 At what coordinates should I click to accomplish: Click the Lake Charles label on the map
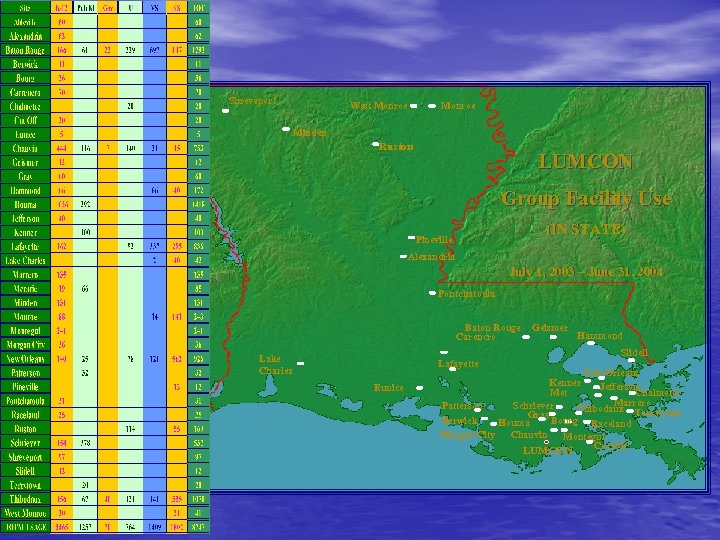276,365
